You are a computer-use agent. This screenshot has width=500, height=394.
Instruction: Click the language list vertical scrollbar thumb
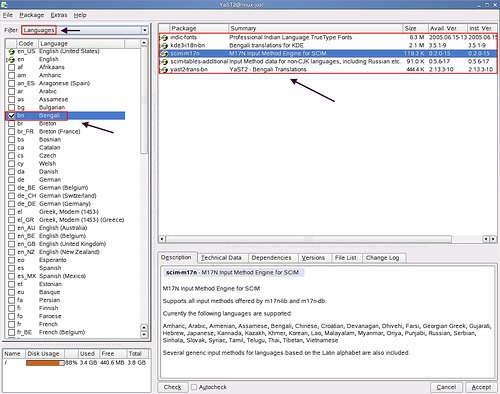pos(144,100)
